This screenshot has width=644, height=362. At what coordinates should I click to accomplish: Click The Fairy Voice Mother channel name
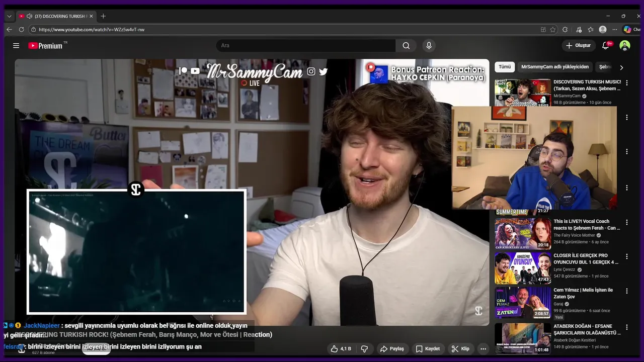(x=574, y=235)
